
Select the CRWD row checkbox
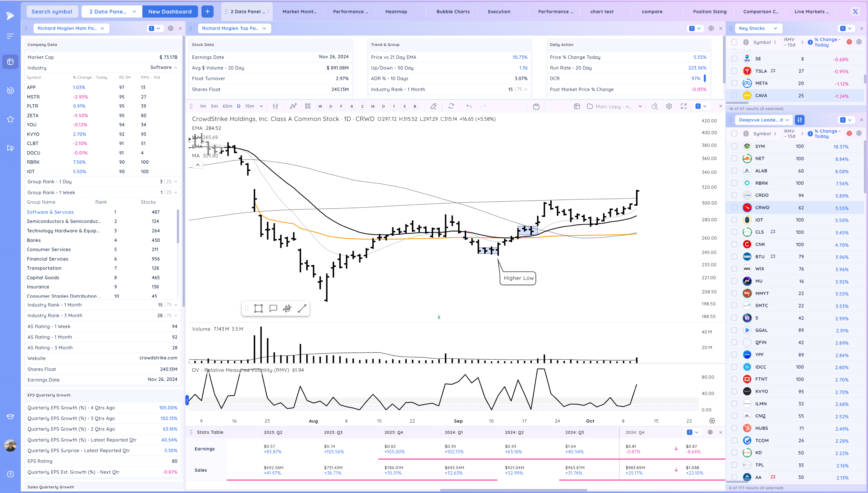[x=734, y=208]
